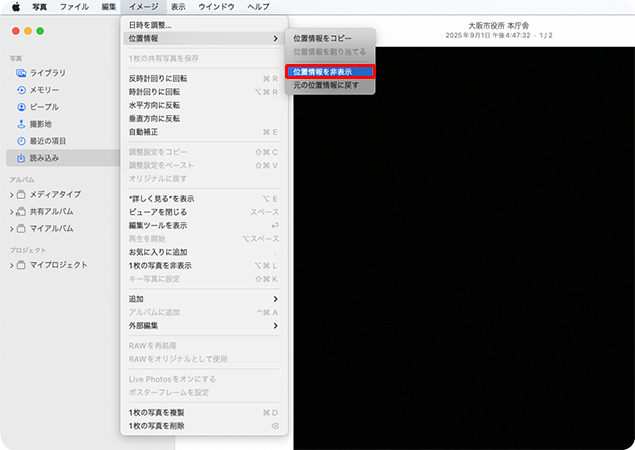Close the open イメージ menu
This screenshot has height=450, width=635.
tap(144, 6)
